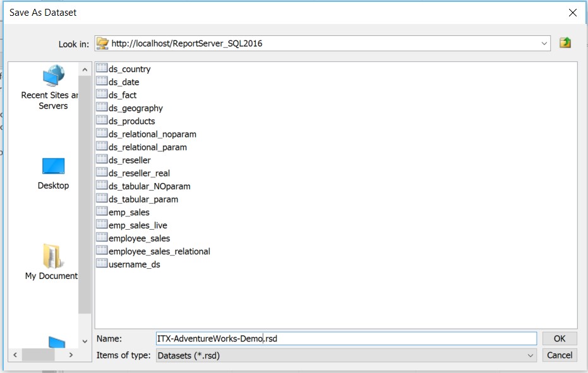Click the Cancel button
This screenshot has height=373, width=588.
coord(560,355)
